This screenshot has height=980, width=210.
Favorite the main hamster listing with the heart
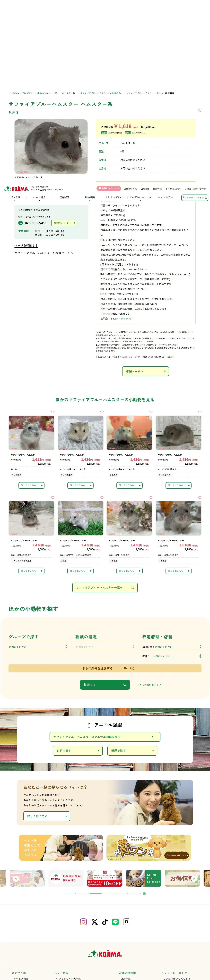pyautogui.click(x=199, y=110)
